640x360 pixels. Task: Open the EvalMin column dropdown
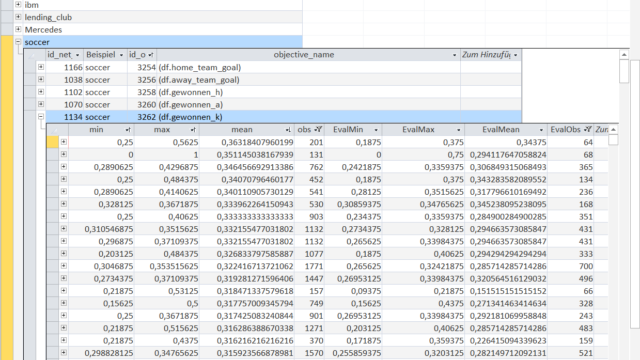click(376, 130)
